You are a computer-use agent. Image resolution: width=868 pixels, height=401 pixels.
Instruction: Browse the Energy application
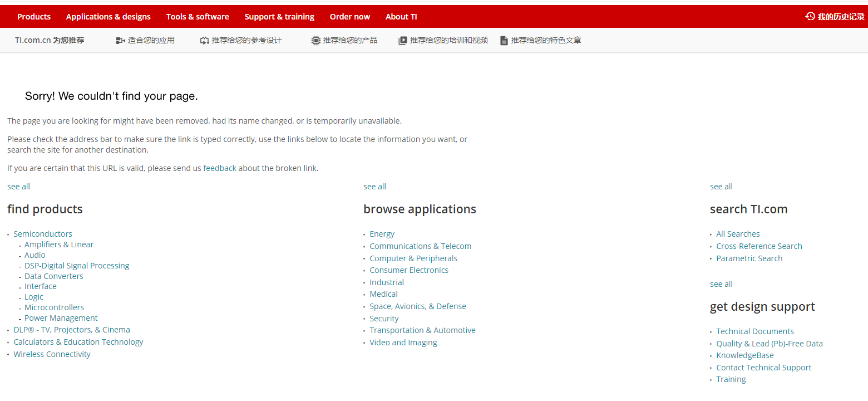[382, 234]
